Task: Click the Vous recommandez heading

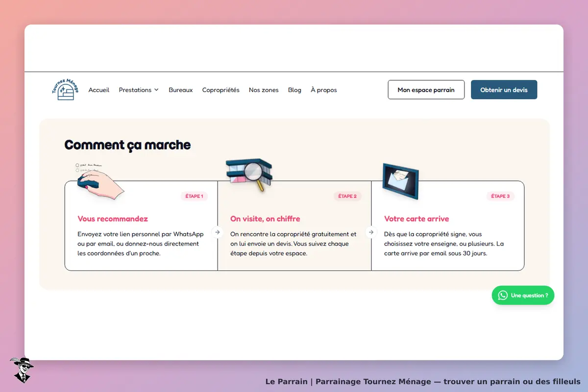Action: click(113, 219)
